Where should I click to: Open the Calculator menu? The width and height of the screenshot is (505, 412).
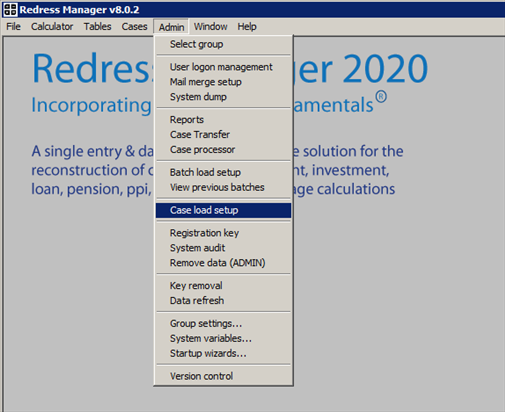pos(52,27)
